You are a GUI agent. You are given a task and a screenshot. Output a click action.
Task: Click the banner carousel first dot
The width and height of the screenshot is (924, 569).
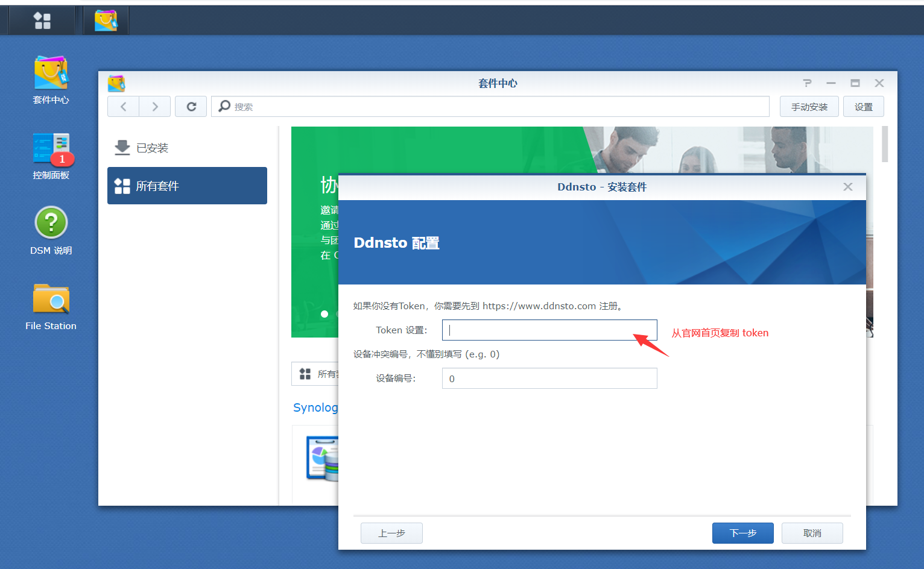click(324, 314)
